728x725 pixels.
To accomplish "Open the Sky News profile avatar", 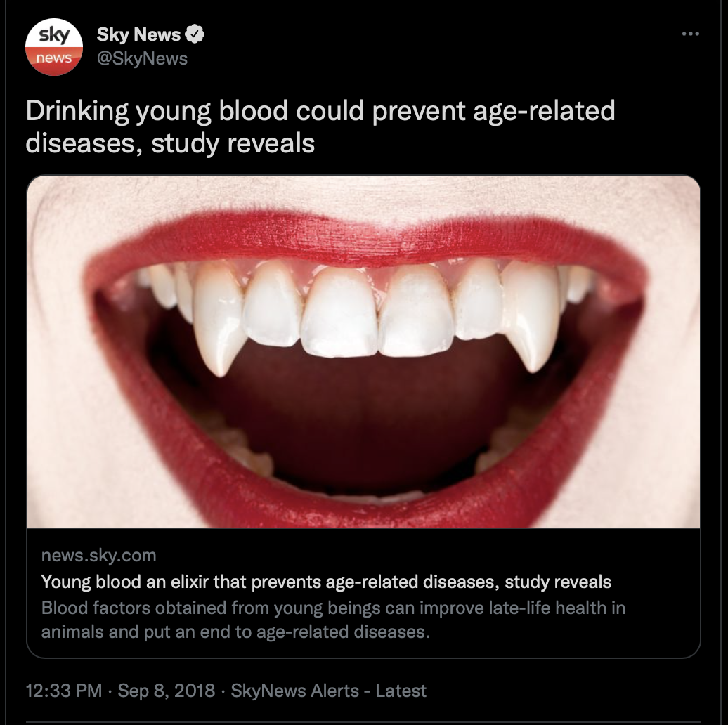I will tap(54, 46).
